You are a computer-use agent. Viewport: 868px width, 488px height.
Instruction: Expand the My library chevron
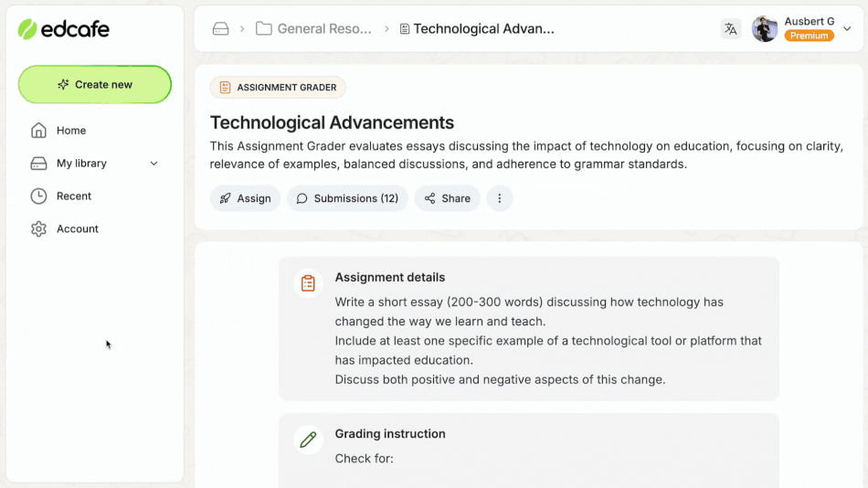pyautogui.click(x=153, y=164)
